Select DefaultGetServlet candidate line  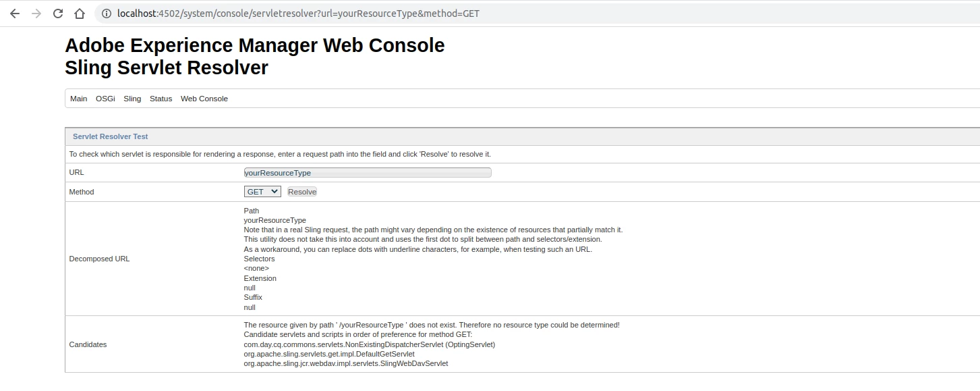click(x=329, y=354)
